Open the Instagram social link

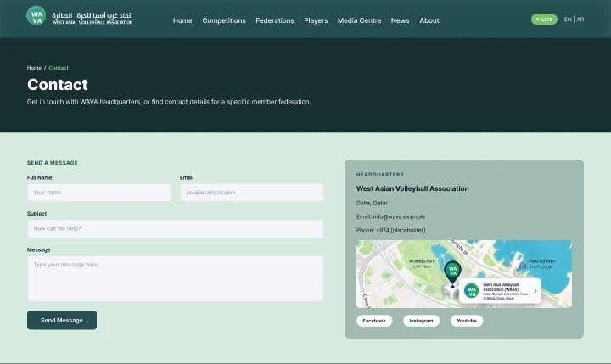click(x=421, y=321)
